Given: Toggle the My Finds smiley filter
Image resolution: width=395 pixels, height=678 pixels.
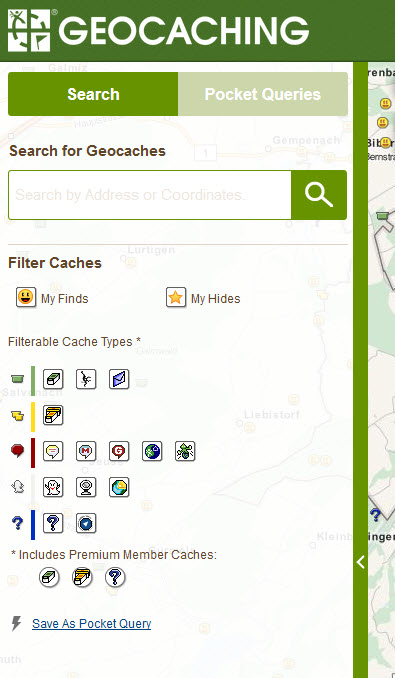Looking at the screenshot, I should [26, 297].
